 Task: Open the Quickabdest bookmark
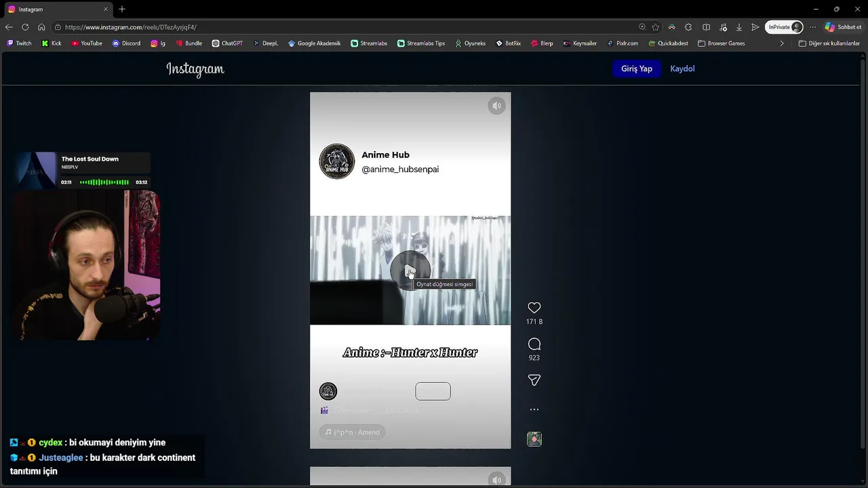point(668,43)
